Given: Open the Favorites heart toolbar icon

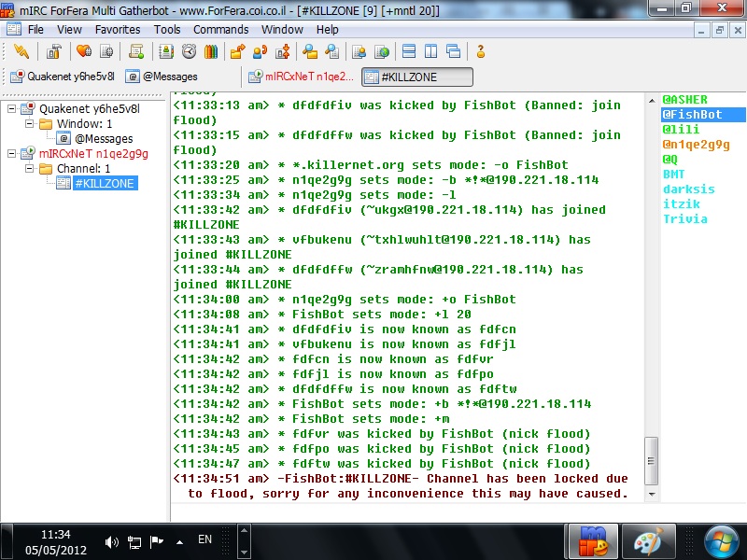Looking at the screenshot, I should (84, 51).
